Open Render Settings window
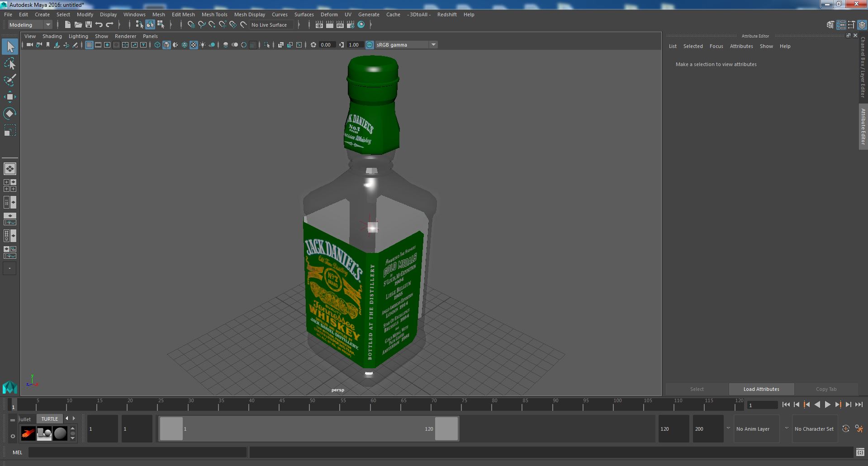The height and width of the screenshot is (466, 868). click(351, 25)
